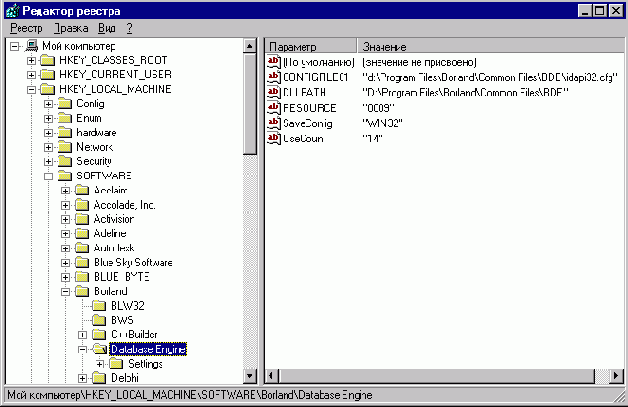Click the "WIN32" SaveConfig value
628x407 pixels.
point(382,123)
